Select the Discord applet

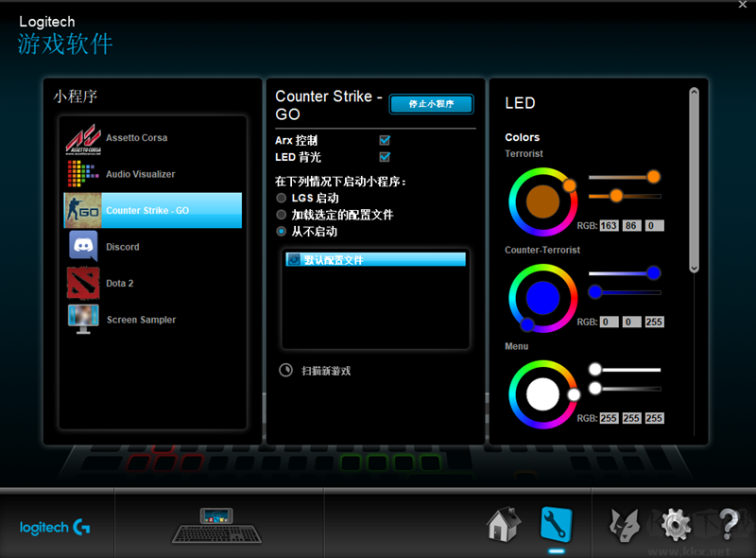tap(142, 247)
